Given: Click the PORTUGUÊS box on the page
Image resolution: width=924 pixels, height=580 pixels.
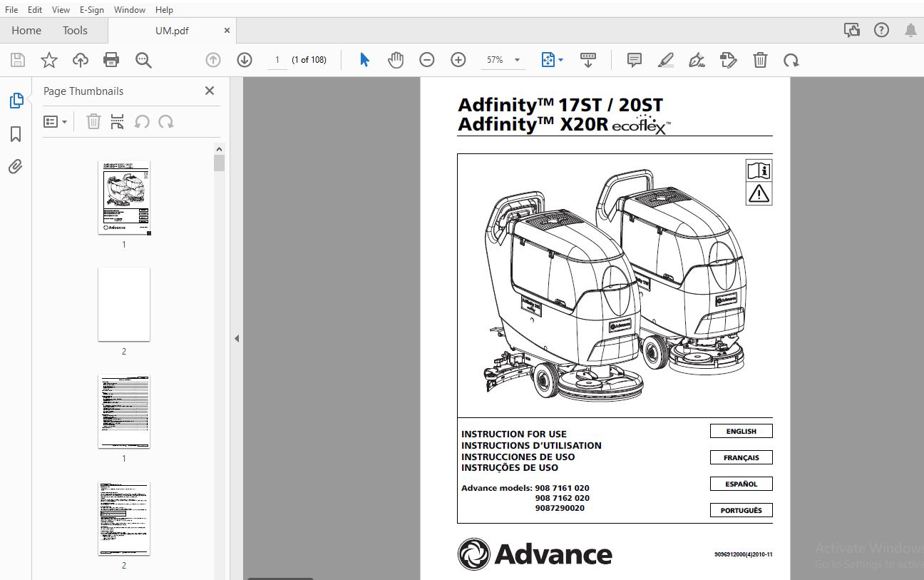Looking at the screenshot, I should [x=741, y=510].
